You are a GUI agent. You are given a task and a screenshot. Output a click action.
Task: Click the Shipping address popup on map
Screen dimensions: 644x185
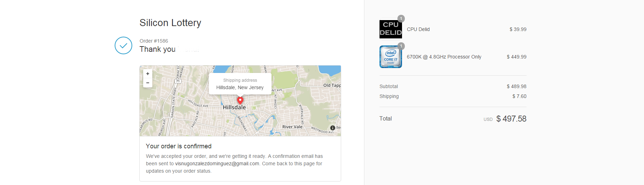(x=240, y=84)
